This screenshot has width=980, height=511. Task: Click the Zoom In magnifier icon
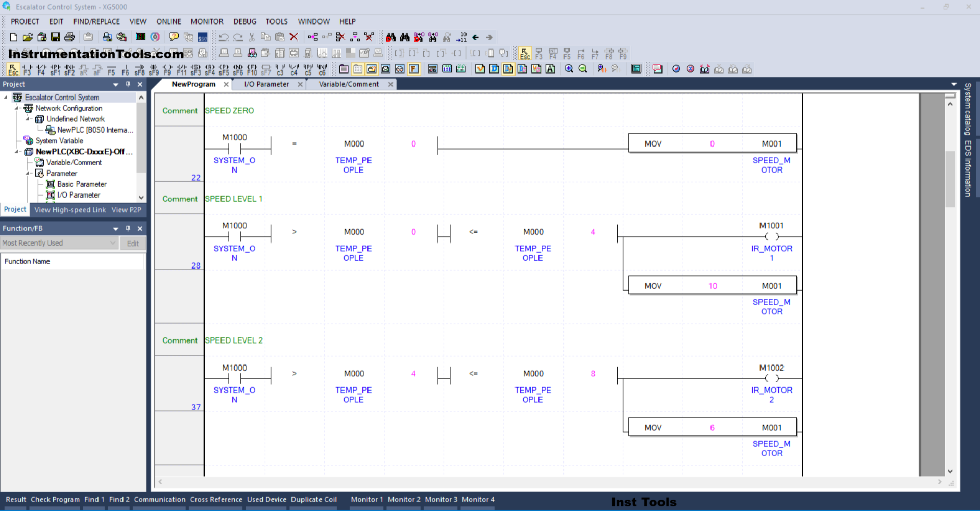(569, 69)
